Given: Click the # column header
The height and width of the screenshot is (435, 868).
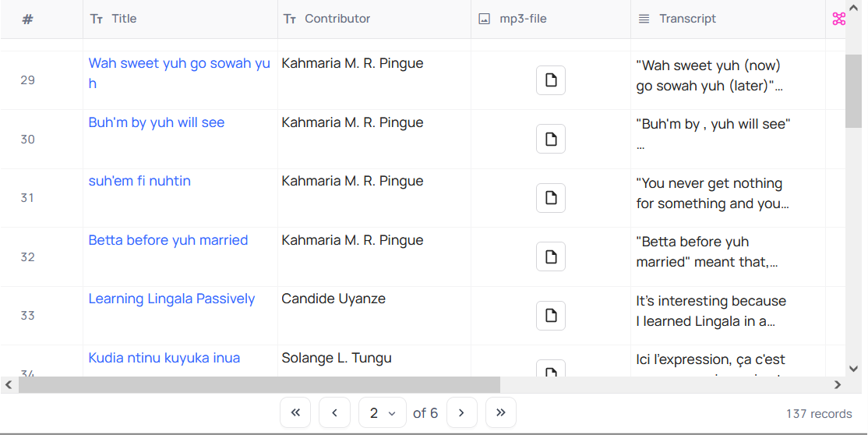Looking at the screenshot, I should tap(27, 19).
